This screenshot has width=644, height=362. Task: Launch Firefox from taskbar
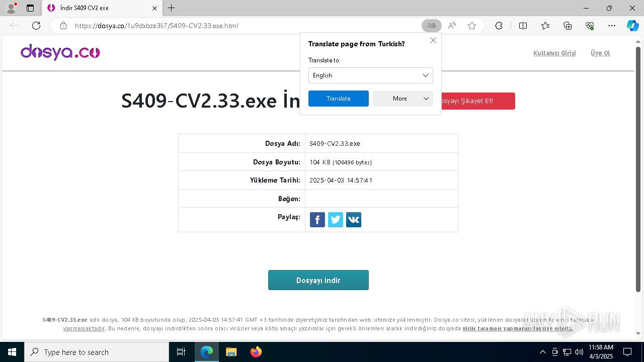256,352
